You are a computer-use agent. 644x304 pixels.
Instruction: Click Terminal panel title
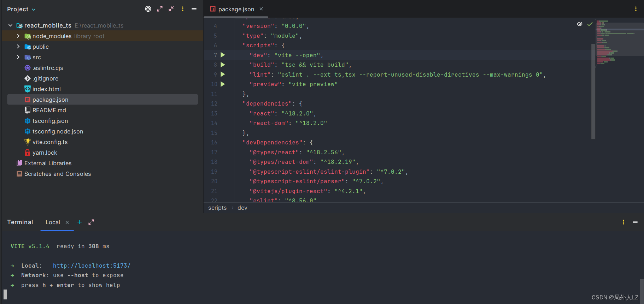[x=20, y=222]
